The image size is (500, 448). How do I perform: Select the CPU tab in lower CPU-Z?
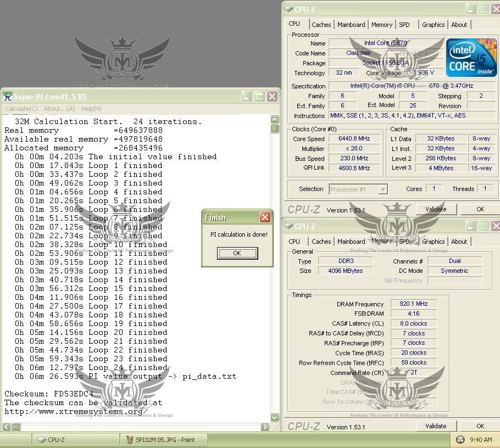point(294,241)
